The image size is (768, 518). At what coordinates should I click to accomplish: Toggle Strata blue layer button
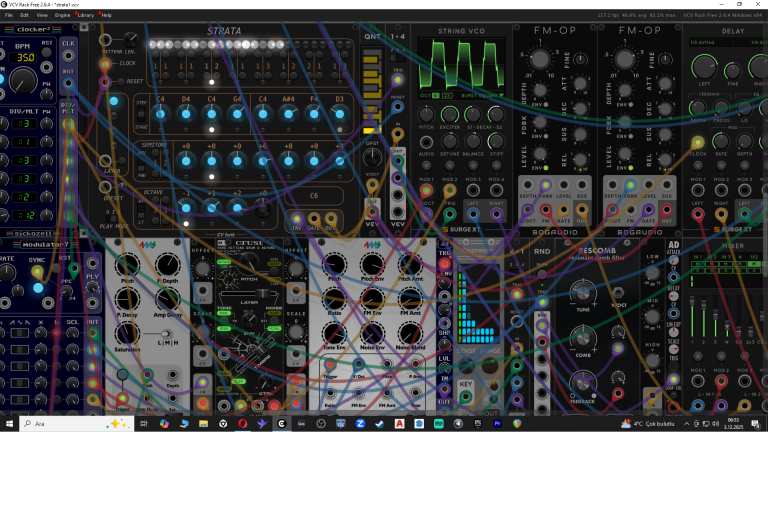114,101
